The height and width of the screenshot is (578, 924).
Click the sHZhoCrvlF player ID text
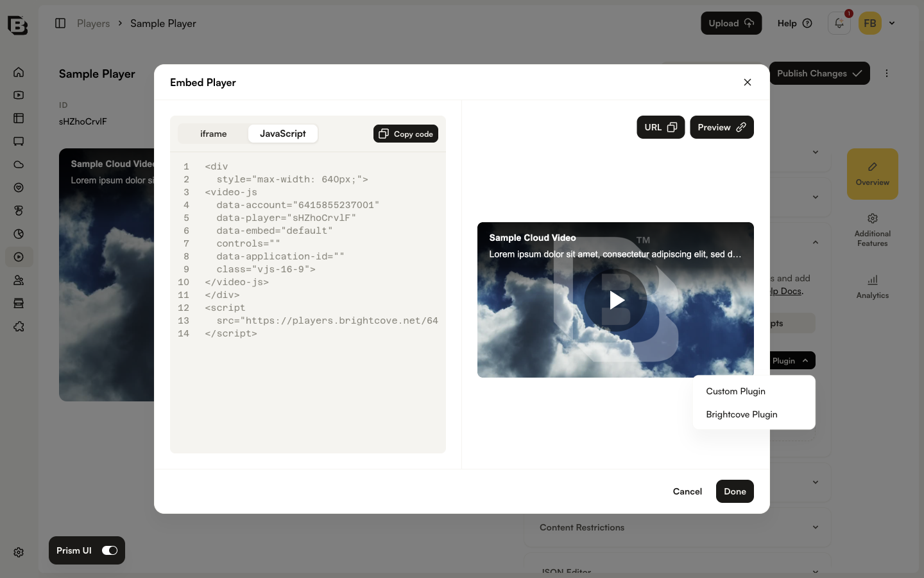pos(83,121)
